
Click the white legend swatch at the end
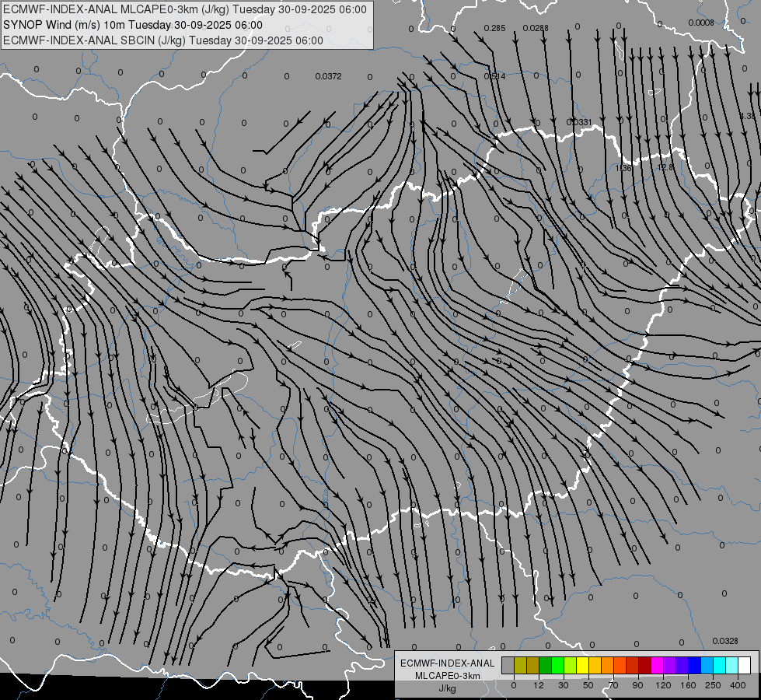pyautogui.click(x=744, y=665)
